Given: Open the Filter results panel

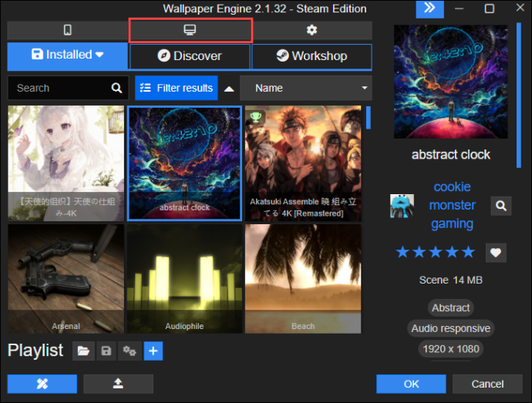Looking at the screenshot, I should pos(177,88).
